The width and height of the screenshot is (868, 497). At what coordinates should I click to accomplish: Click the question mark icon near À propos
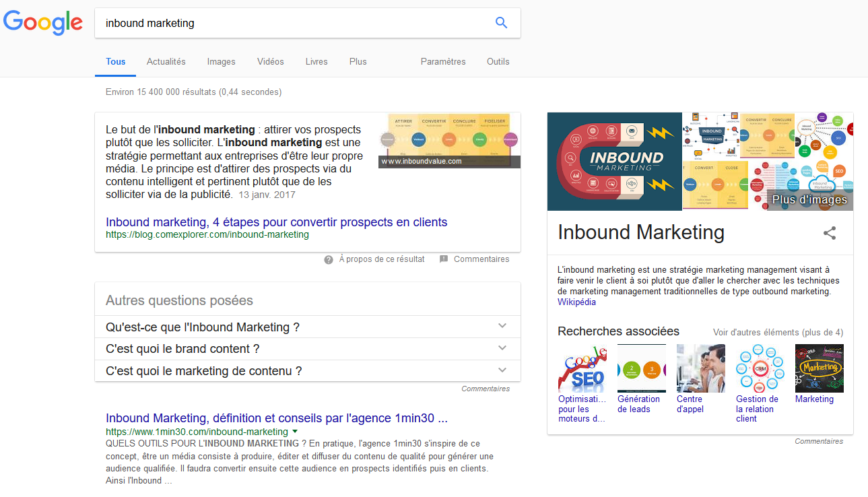pos(329,259)
